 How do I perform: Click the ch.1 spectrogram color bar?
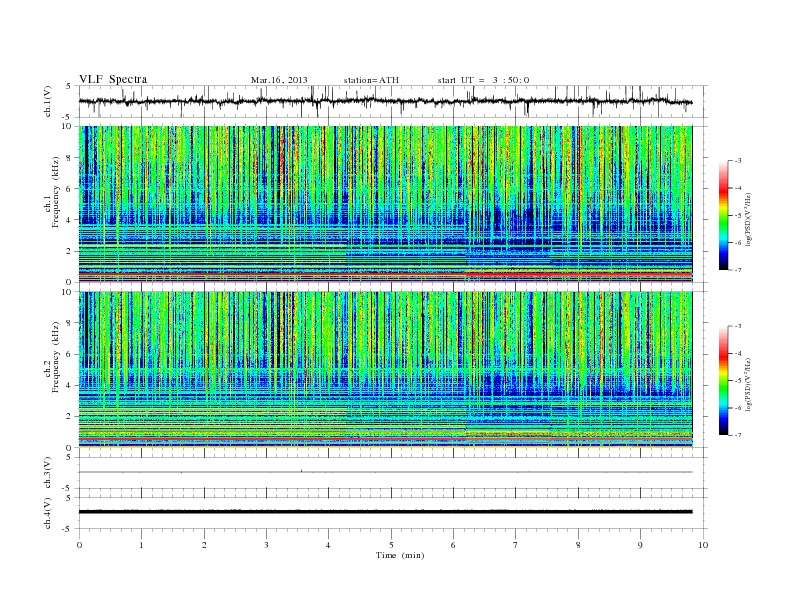pyautogui.click(x=723, y=215)
